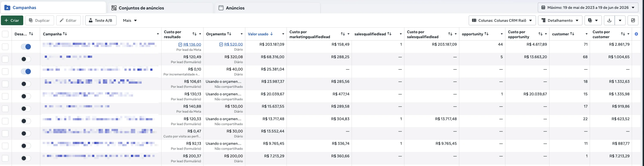Click the Criar button

click(x=12, y=20)
